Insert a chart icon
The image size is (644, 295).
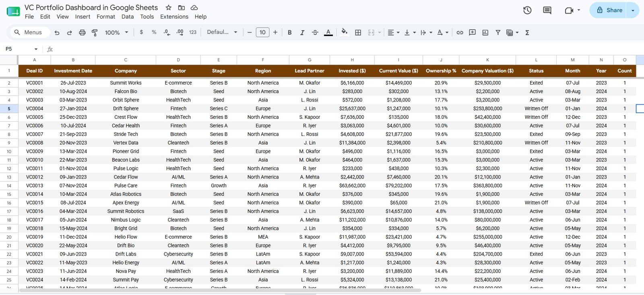(x=485, y=33)
